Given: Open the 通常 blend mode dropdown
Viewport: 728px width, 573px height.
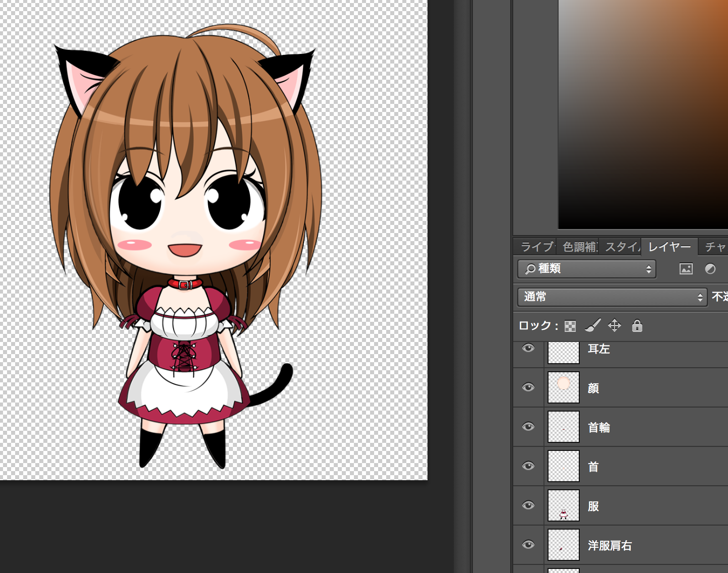Looking at the screenshot, I should pos(613,297).
